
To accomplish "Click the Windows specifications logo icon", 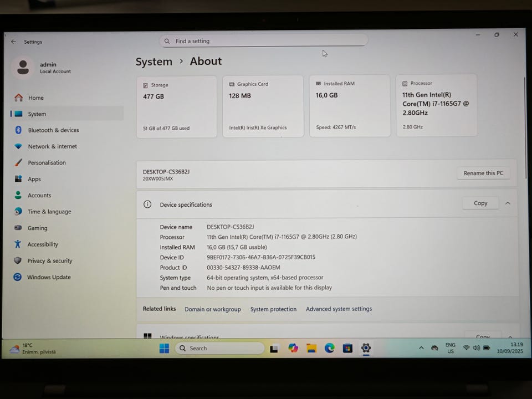I will (147, 336).
